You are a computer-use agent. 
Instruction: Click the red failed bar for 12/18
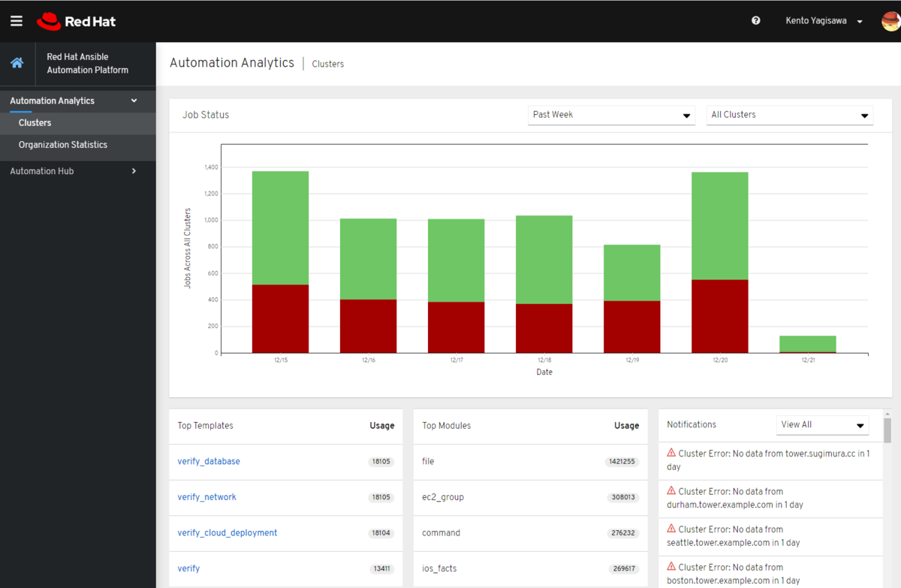coord(544,328)
